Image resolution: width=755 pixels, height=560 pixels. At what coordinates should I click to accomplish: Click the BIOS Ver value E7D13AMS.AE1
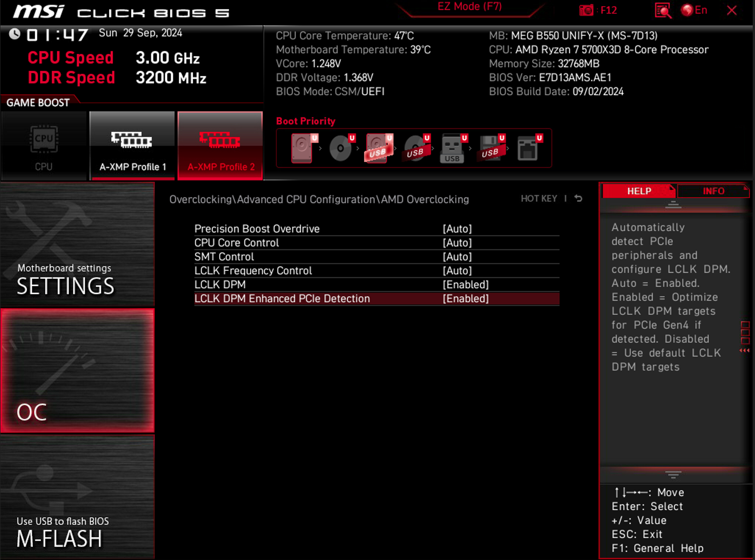(575, 78)
